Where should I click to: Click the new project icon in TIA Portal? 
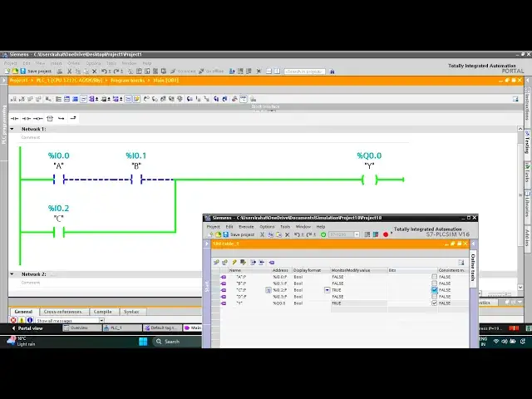coord(7,71)
